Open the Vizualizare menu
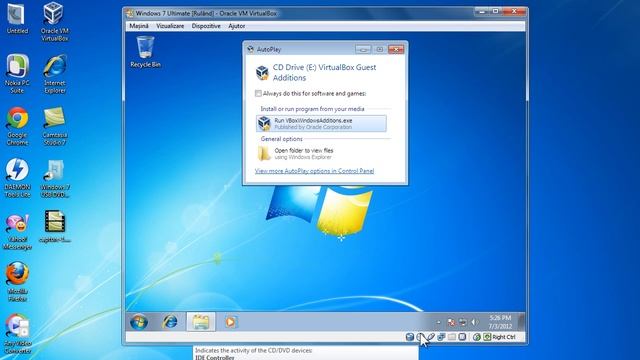 [x=170, y=26]
